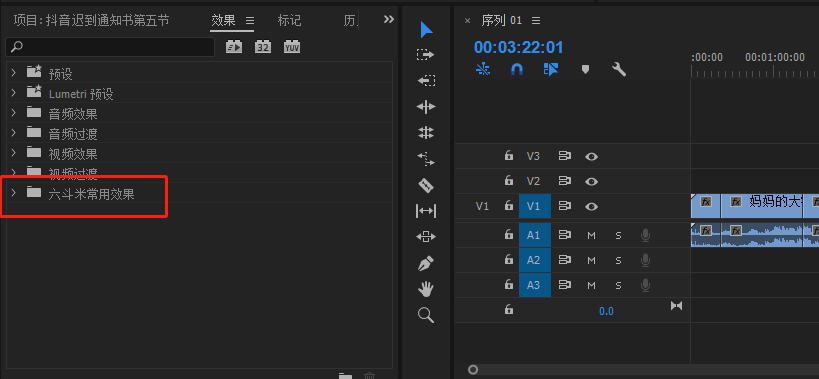Select the Hand tool
Viewport: 819px width, 379px height.
pyautogui.click(x=426, y=289)
